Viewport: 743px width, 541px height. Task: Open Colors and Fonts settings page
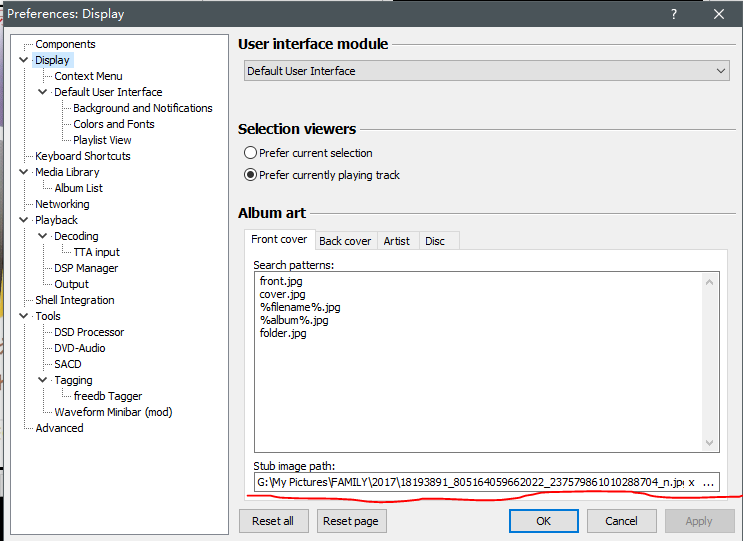click(113, 124)
